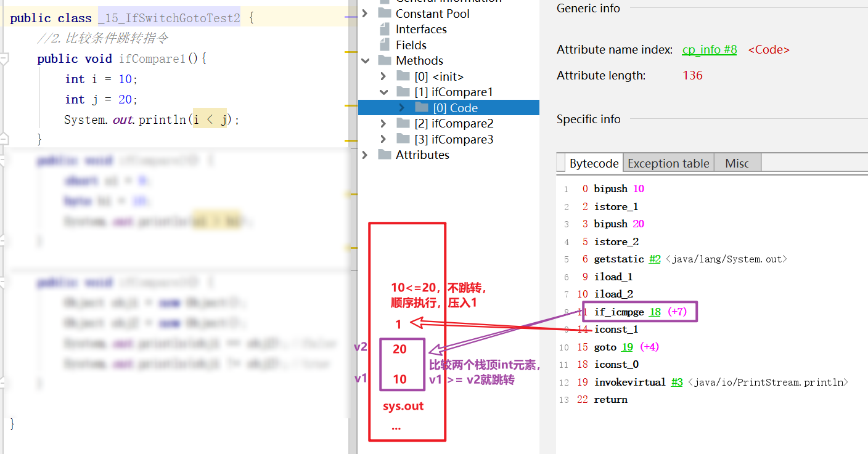Screen dimensions: 868x454
Task: Switch to the Bytecode tab
Action: point(594,163)
